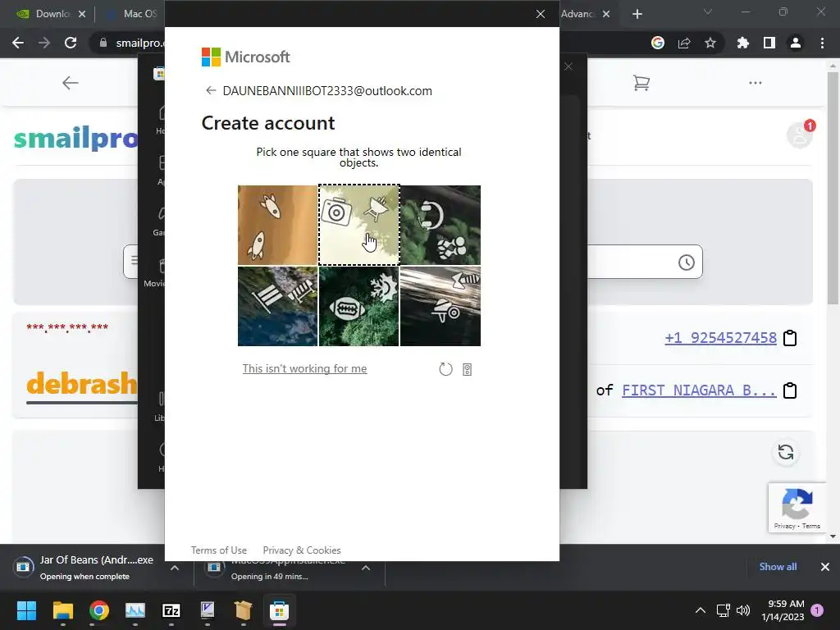Image resolution: width=840 pixels, height=630 pixels.
Task: Open smailpro three-dot more menu
Action: tap(756, 83)
